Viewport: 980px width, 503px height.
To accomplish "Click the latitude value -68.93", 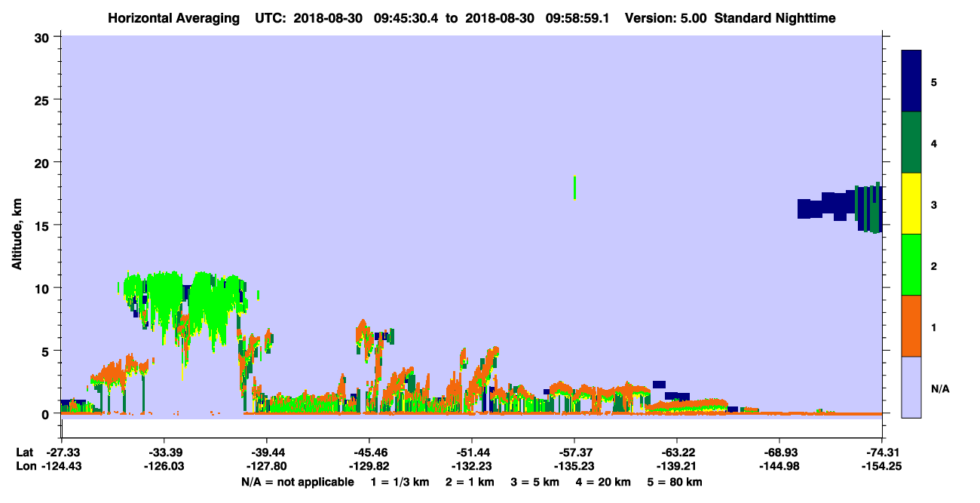I will (x=779, y=452).
